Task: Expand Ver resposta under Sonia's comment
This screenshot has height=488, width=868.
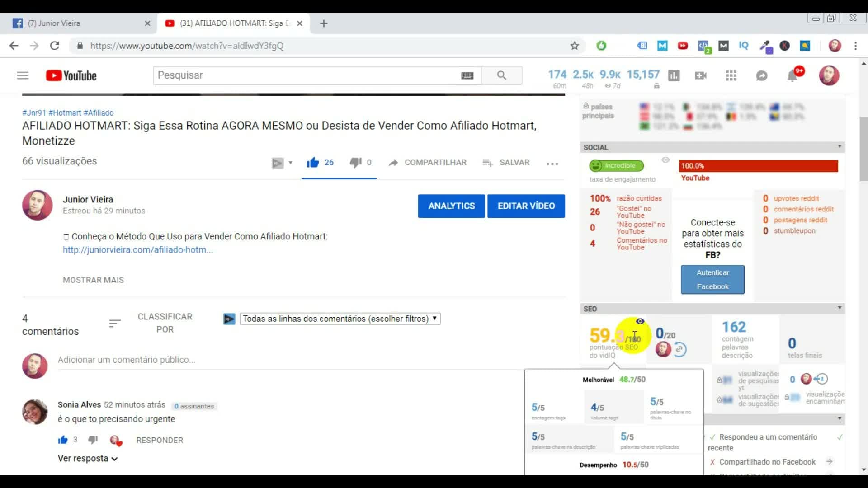Action: click(88, 458)
